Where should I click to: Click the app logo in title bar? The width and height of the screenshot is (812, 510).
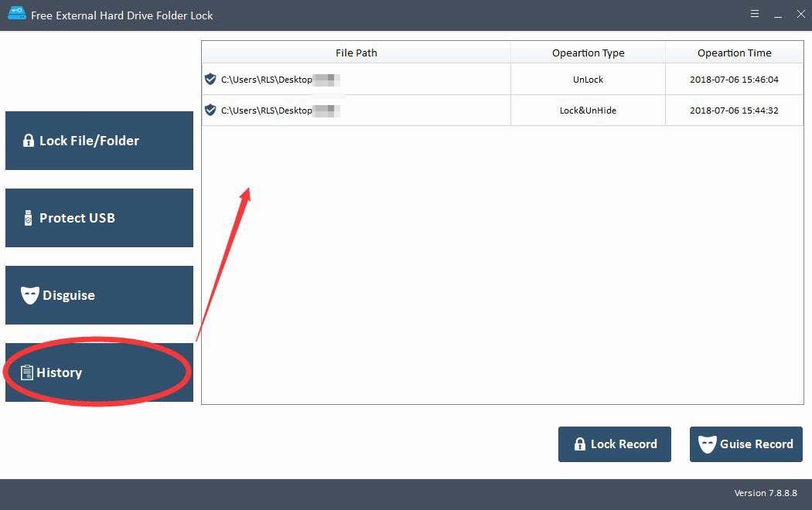pos(16,15)
